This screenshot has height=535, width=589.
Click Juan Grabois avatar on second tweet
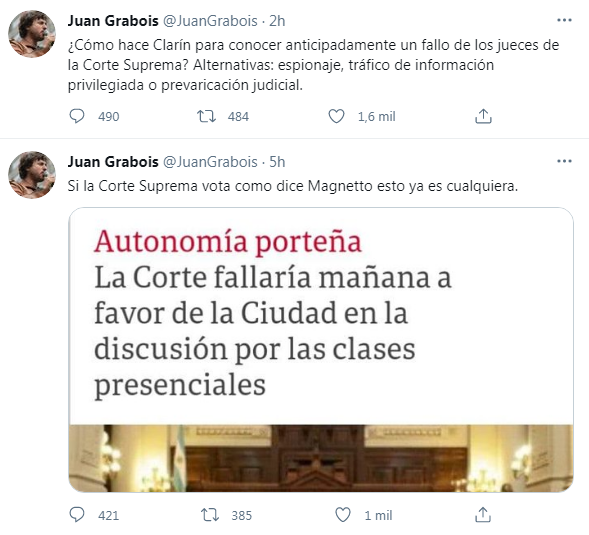coord(32,175)
